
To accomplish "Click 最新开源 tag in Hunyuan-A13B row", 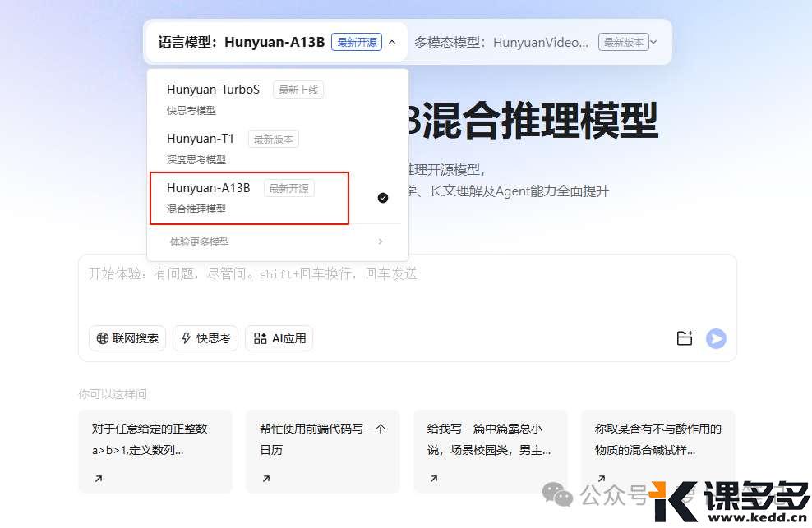I will [x=289, y=188].
